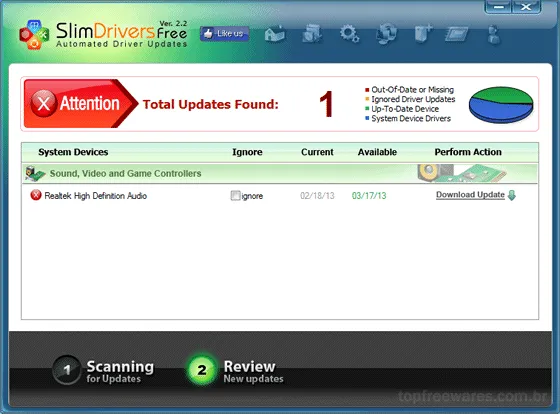Click the Like us thumbs-up button
The width and height of the screenshot is (560, 414).
tap(224, 34)
